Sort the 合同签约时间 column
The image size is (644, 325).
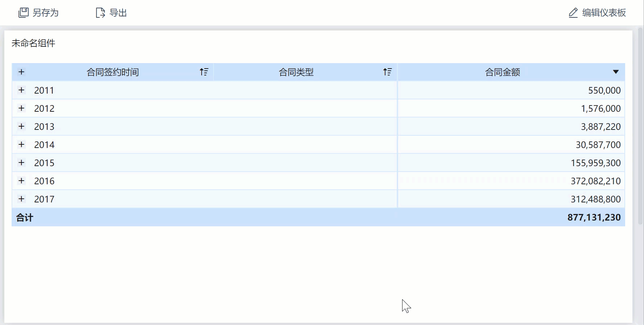[204, 72]
